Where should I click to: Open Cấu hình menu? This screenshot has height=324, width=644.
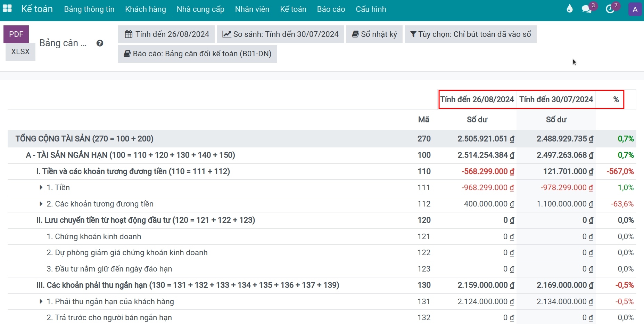[371, 9]
